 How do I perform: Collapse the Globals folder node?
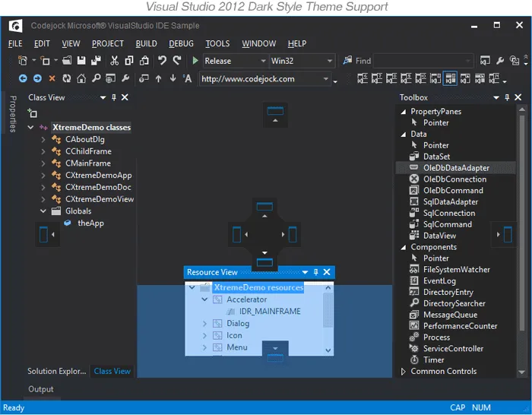click(x=43, y=211)
